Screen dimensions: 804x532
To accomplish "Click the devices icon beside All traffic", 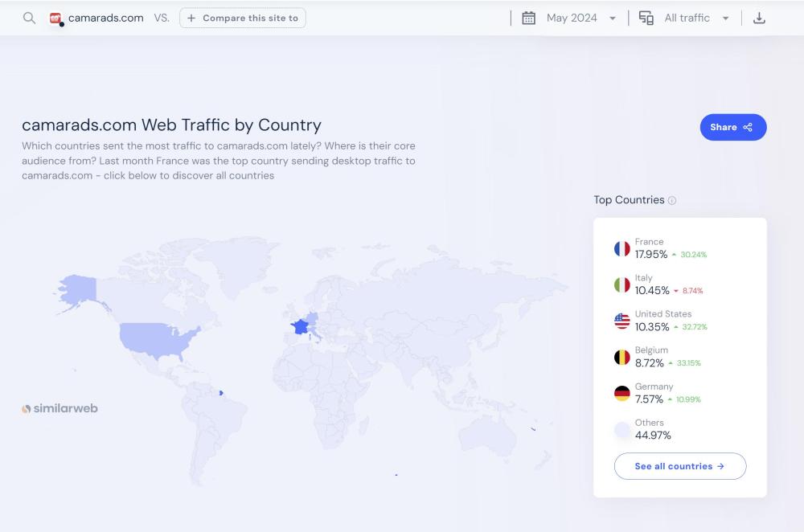I will point(646,18).
